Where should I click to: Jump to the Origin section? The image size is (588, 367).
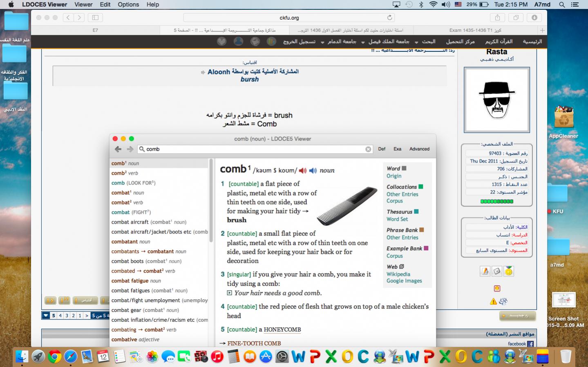click(x=394, y=176)
